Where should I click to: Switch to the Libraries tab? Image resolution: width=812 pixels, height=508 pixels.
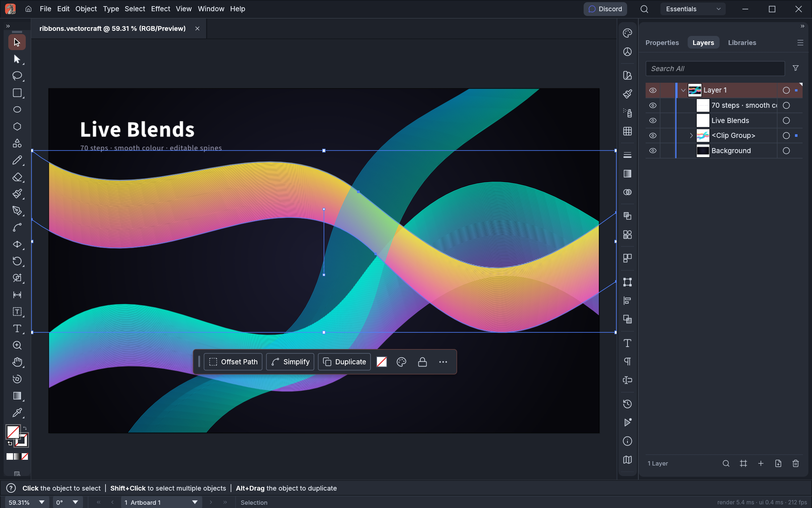coord(742,43)
